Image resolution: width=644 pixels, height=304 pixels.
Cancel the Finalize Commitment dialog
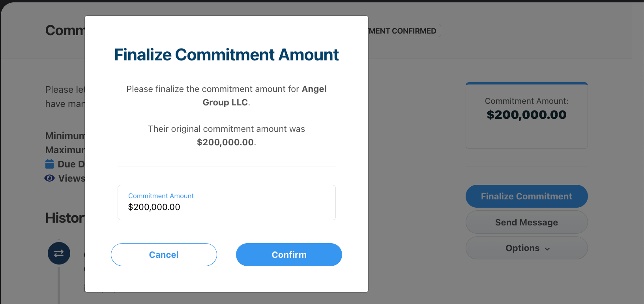point(164,254)
